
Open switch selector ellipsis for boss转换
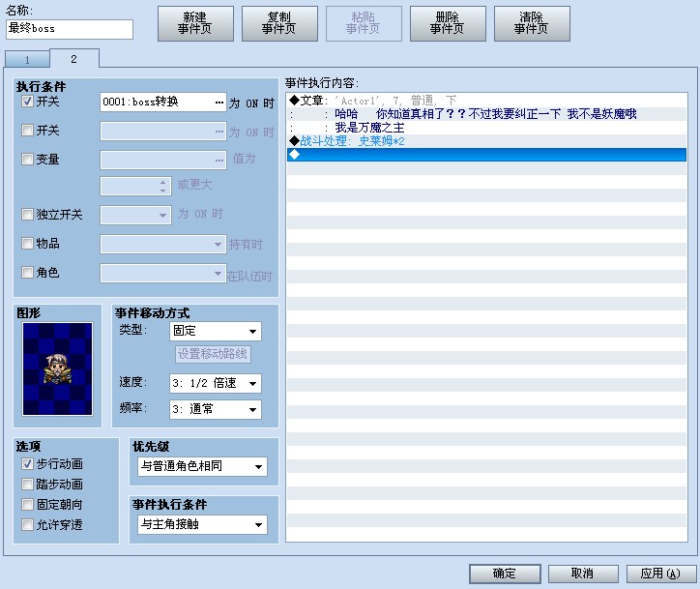tap(219, 103)
